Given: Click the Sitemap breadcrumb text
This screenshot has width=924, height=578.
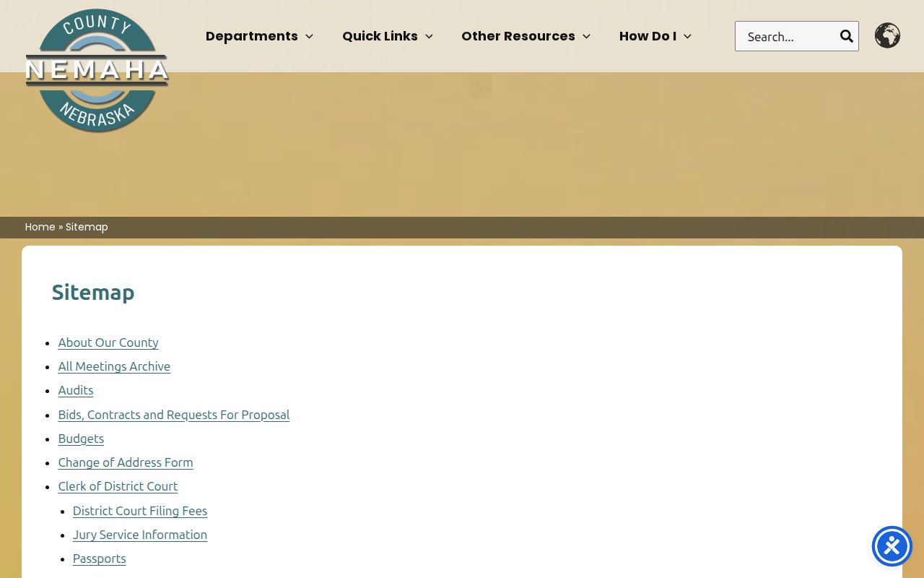Looking at the screenshot, I should tap(87, 227).
